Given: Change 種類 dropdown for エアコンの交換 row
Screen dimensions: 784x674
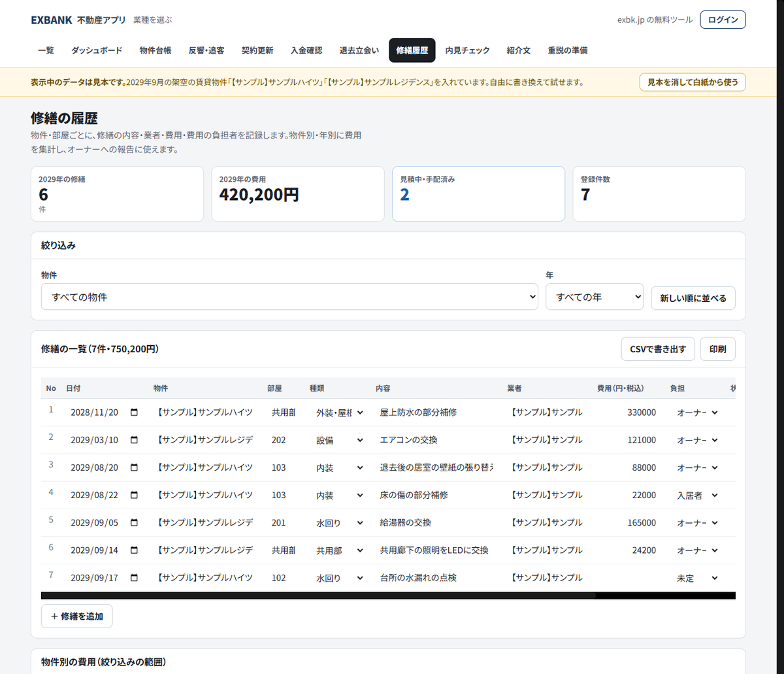Looking at the screenshot, I should (339, 440).
